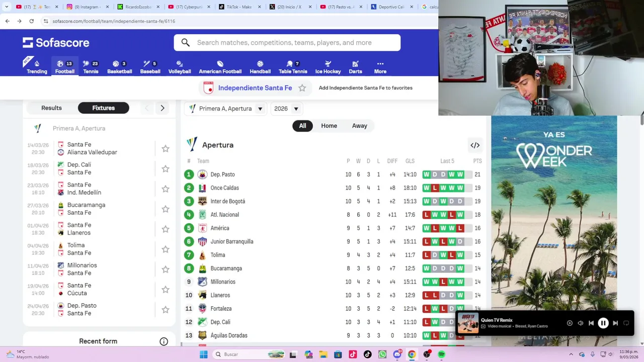Viewport: 644px width, 362px height.
Task: Open the Trending sports section
Action: click(x=37, y=66)
